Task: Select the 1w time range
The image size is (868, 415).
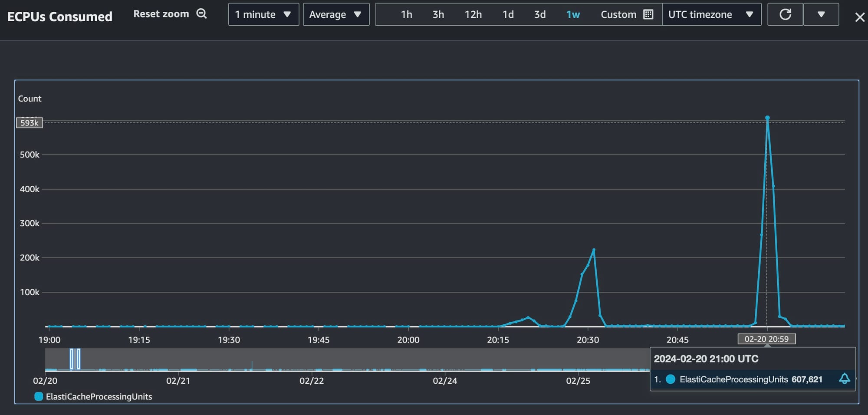Action: [573, 15]
